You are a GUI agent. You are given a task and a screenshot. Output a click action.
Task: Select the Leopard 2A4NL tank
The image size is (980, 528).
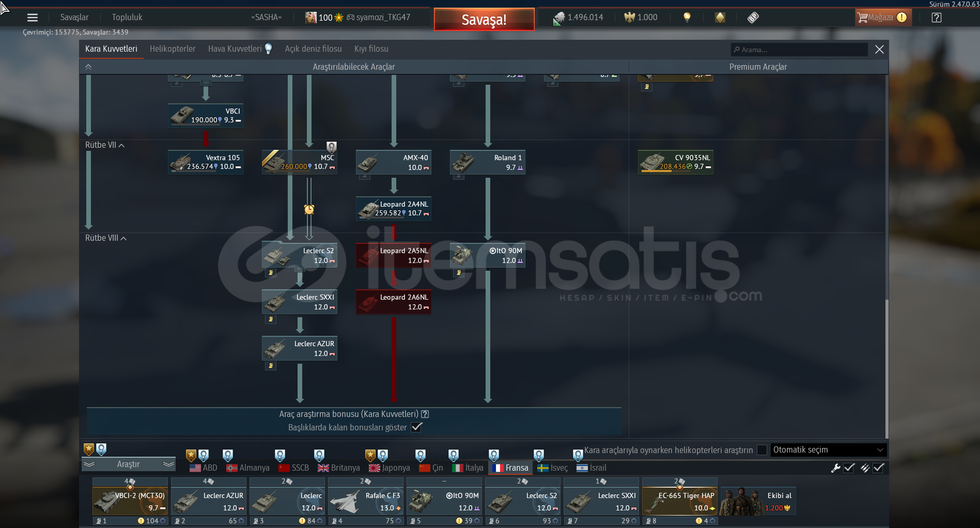(x=394, y=209)
